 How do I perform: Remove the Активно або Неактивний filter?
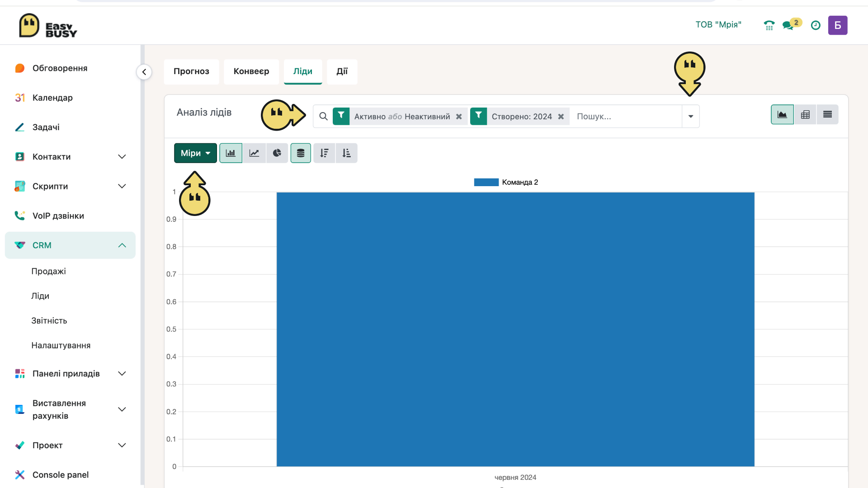pos(459,117)
